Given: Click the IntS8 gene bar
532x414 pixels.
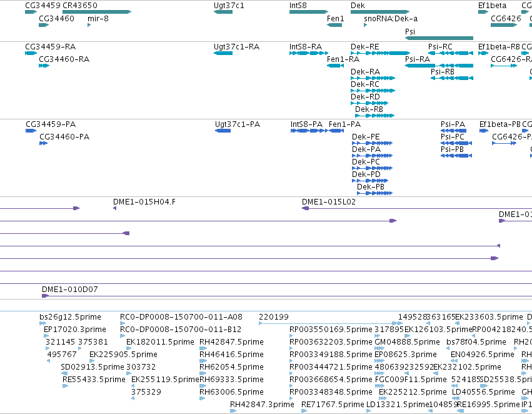Looking at the screenshot, I should click(x=309, y=12).
